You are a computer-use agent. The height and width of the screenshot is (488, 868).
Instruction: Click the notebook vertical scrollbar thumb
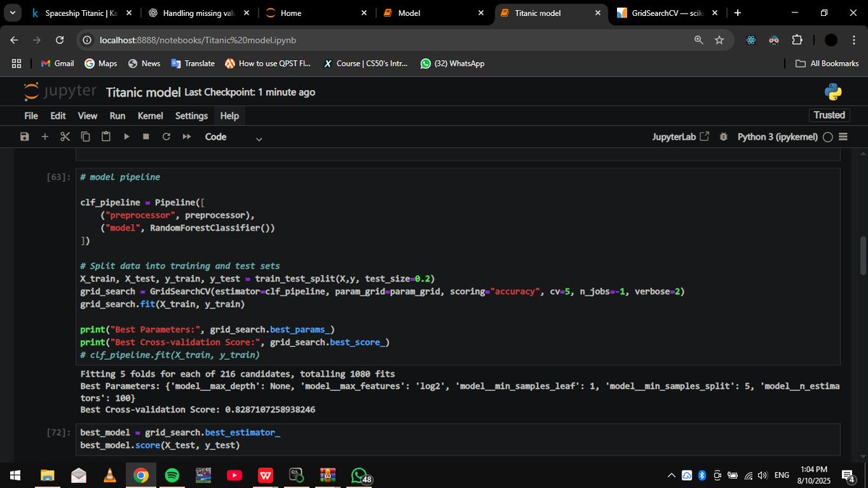point(862,255)
